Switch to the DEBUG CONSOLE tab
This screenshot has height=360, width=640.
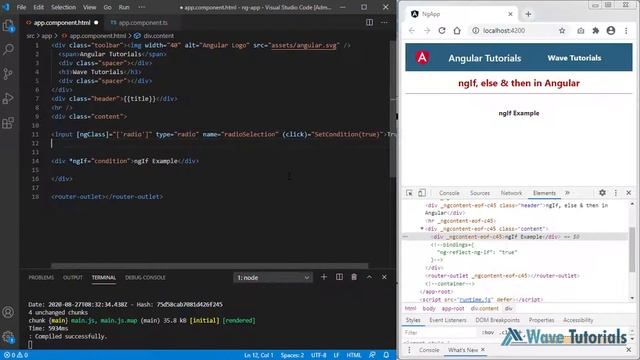tap(145, 278)
